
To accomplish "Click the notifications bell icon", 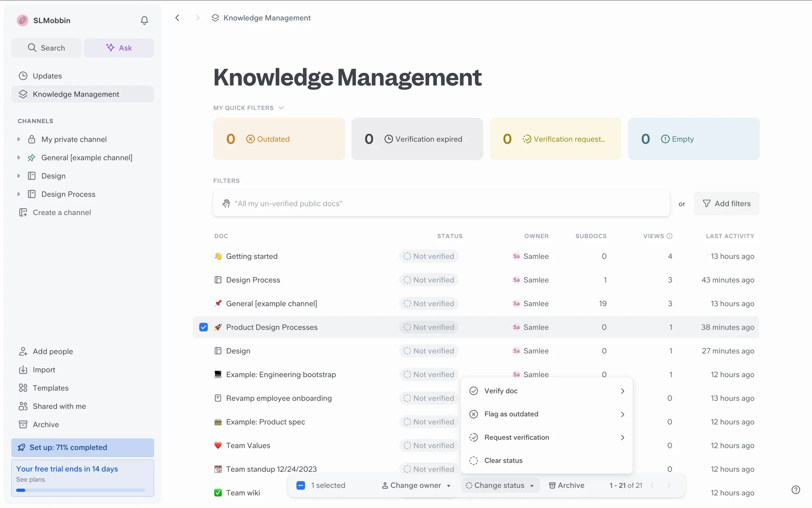I will (x=144, y=20).
